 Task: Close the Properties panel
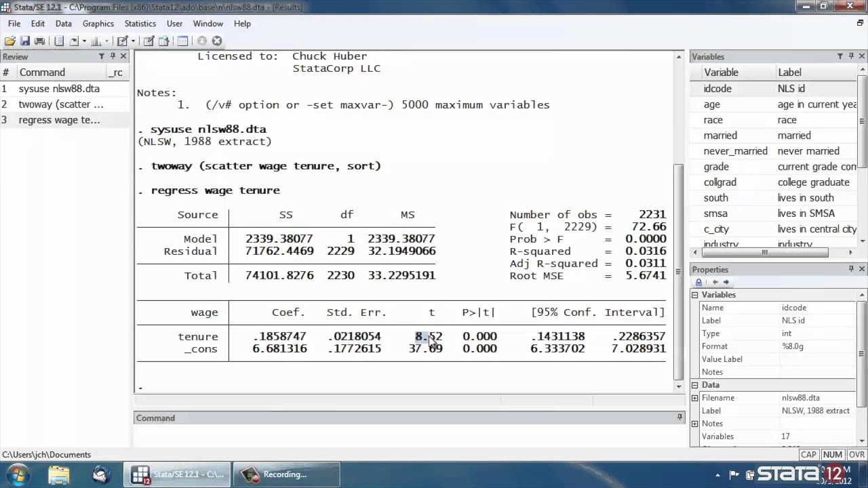862,269
